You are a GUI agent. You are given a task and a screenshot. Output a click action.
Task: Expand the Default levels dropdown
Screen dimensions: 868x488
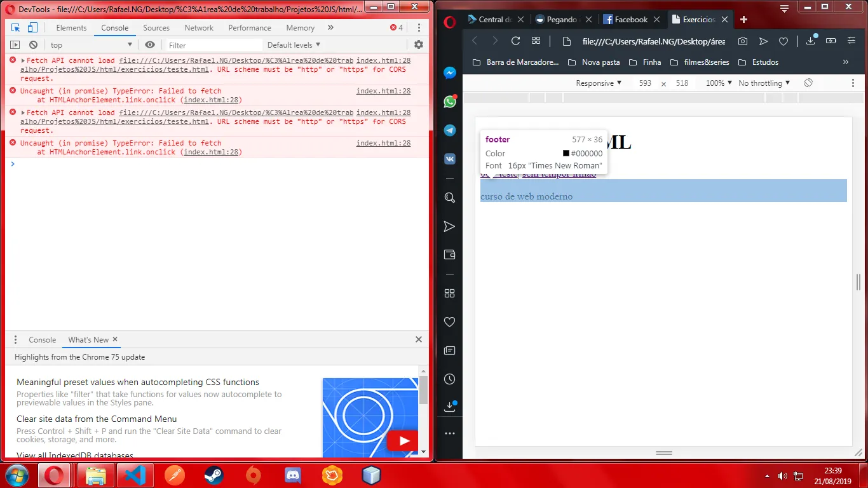294,45
